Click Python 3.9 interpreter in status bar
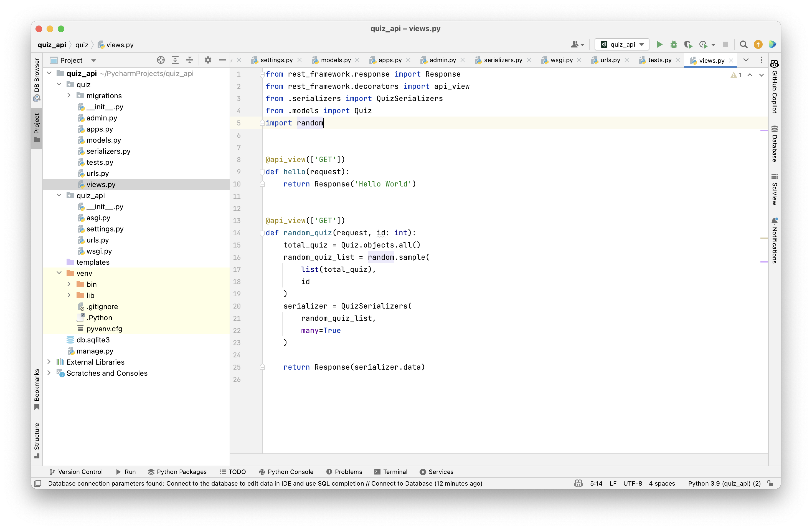 click(x=724, y=483)
